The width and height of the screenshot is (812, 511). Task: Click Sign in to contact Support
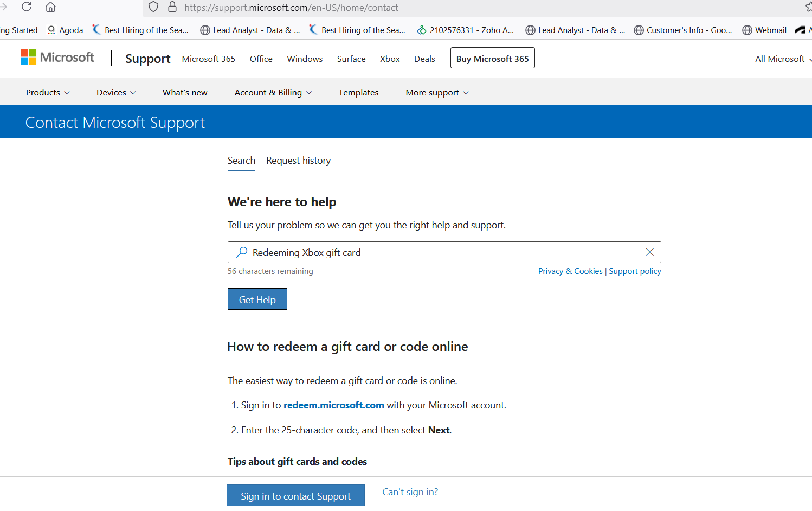coord(295,495)
